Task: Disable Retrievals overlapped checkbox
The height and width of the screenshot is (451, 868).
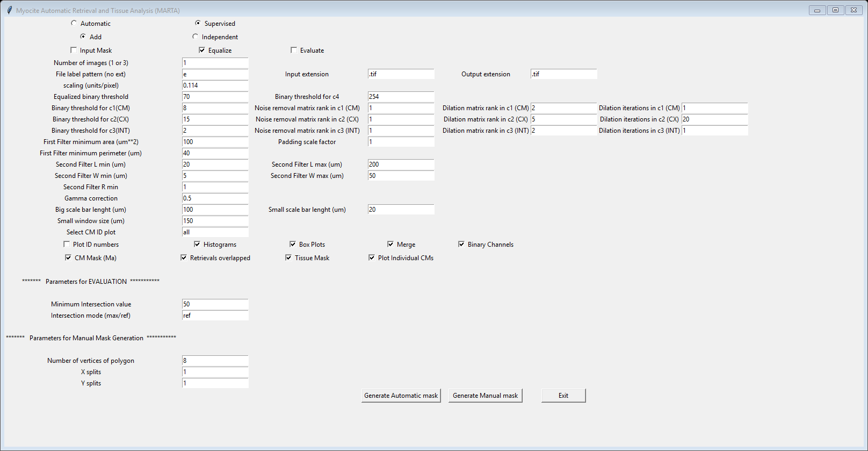Action: click(184, 257)
